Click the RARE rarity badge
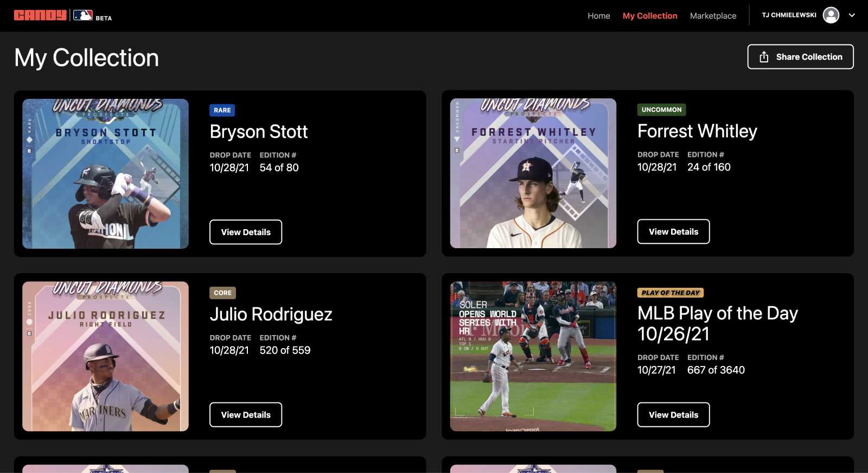Image resolution: width=868 pixels, height=473 pixels. [x=222, y=110]
